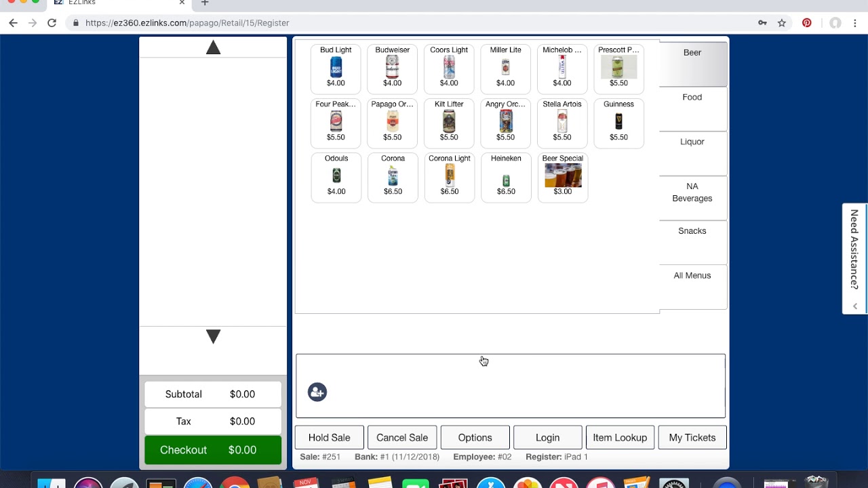Bookmark this page with the star icon

782,23
